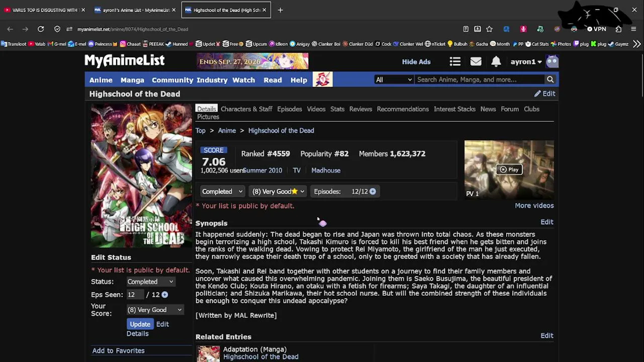Open the ayron1 profile avatar
Image resolution: width=644 pixels, height=362 pixels.
point(552,62)
